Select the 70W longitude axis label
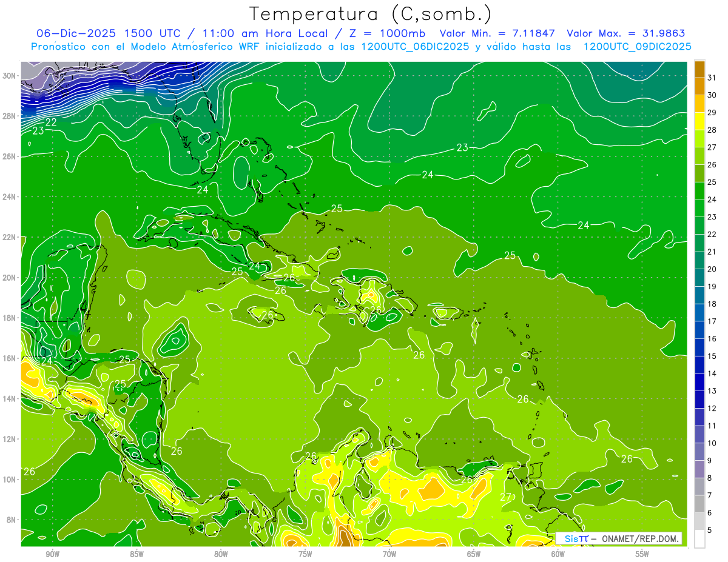 (389, 554)
